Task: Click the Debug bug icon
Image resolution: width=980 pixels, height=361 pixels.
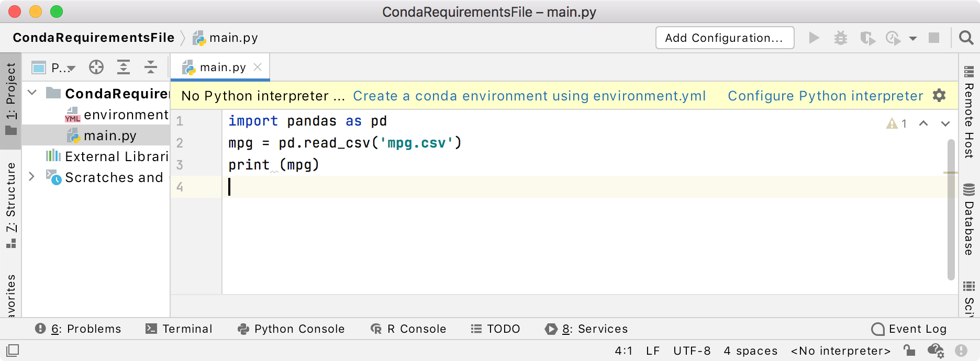Action: tap(840, 38)
